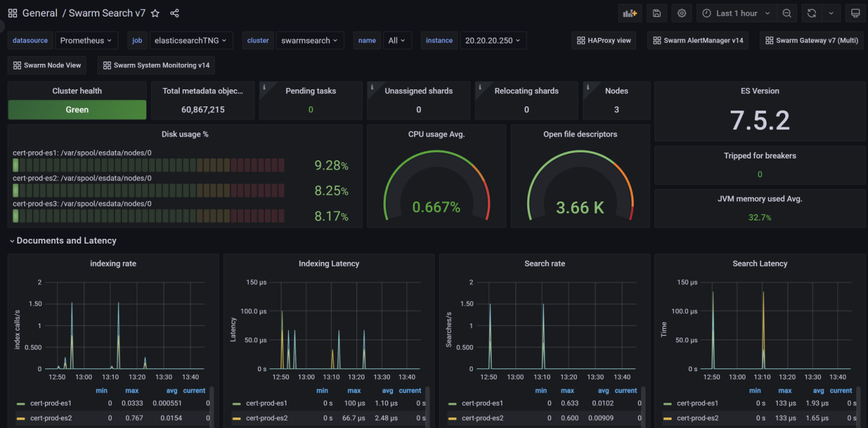
Task: Click the Green cluster health status bar
Action: pos(77,109)
